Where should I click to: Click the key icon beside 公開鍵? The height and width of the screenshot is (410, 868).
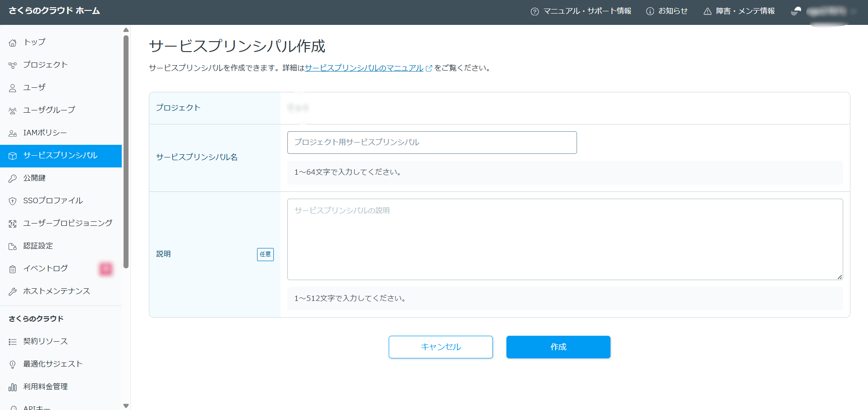pos(13,178)
